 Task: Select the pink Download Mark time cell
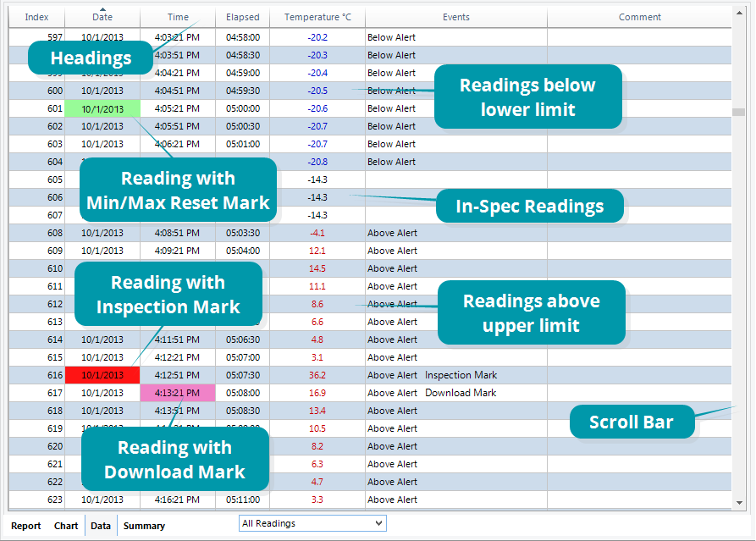178,392
